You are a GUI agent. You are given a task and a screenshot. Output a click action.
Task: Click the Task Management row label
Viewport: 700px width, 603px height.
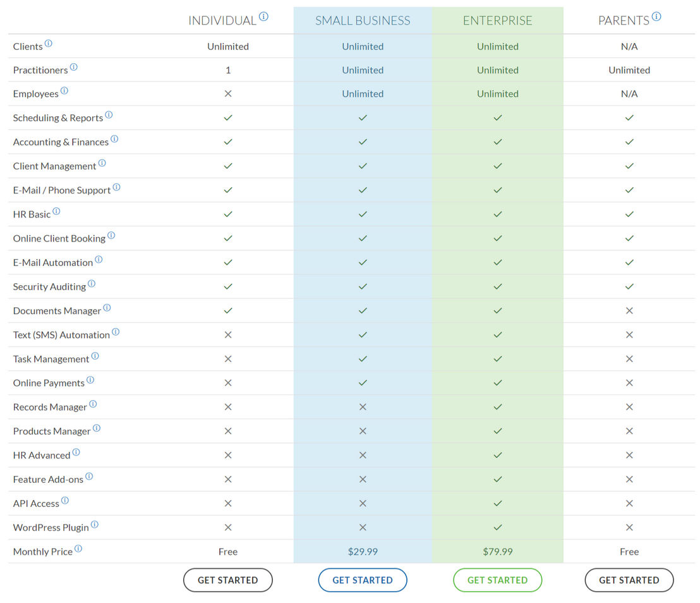[51, 359]
